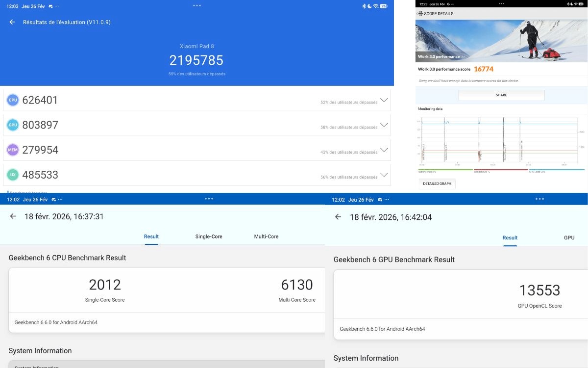Tap the back arrow on Geekbench CPU results

pyautogui.click(x=14, y=217)
